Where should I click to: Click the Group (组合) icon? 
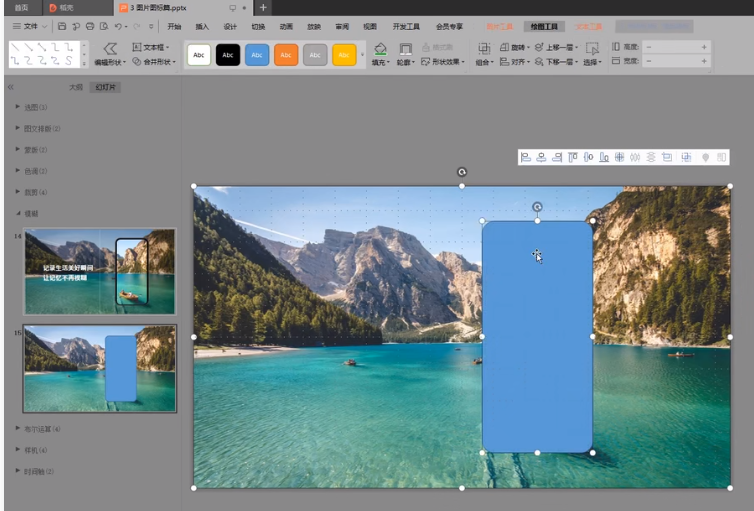[x=484, y=49]
